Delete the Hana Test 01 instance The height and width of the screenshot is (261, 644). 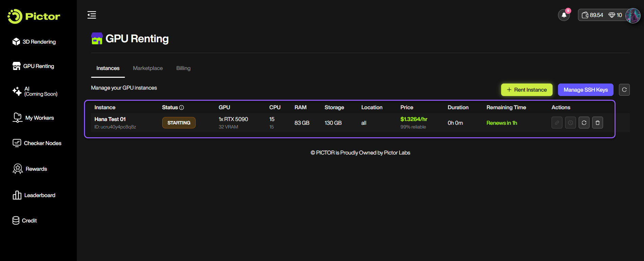click(597, 123)
